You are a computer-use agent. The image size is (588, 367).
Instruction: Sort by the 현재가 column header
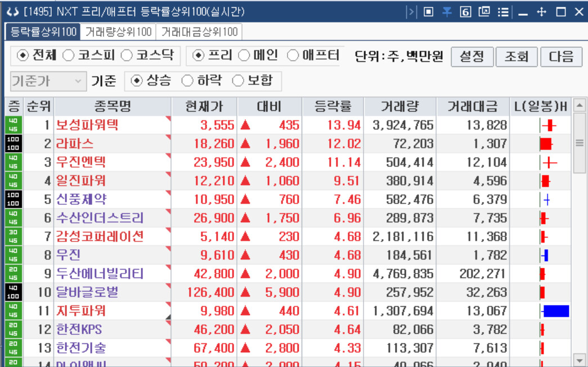point(204,106)
